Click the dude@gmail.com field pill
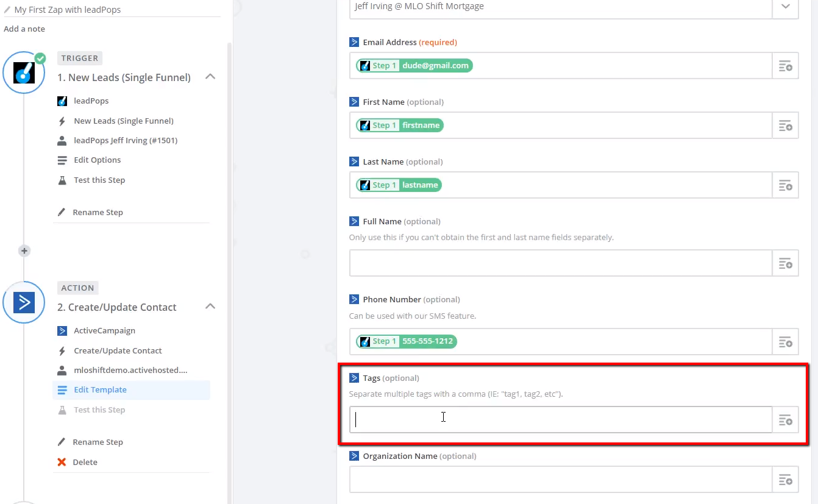This screenshot has width=818, height=504. click(414, 66)
